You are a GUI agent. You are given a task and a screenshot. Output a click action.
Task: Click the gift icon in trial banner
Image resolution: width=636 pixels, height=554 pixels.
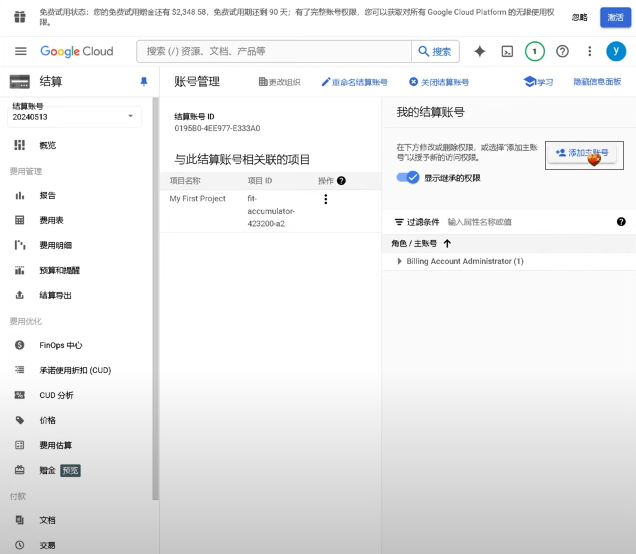19,17
